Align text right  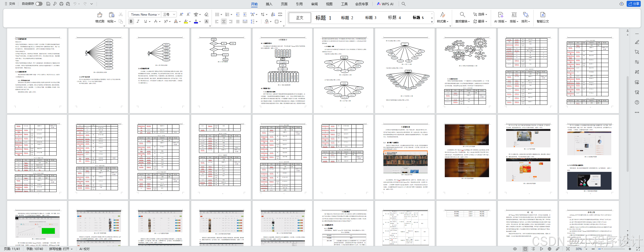[231, 21]
